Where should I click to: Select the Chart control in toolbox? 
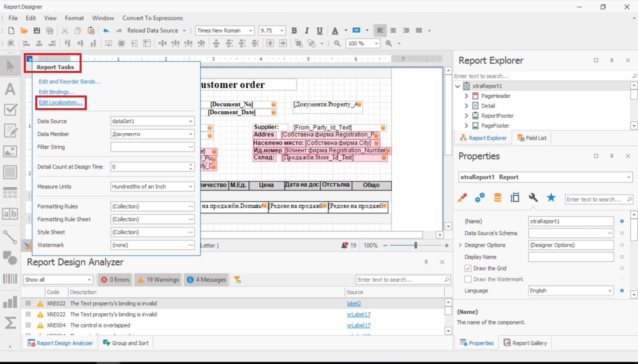10,302
